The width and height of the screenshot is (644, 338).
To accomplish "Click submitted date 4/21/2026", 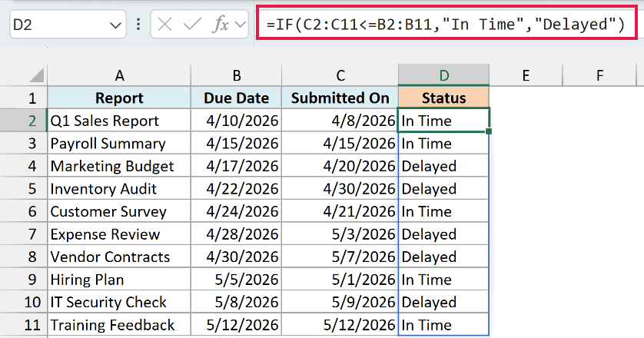I will (x=340, y=211).
